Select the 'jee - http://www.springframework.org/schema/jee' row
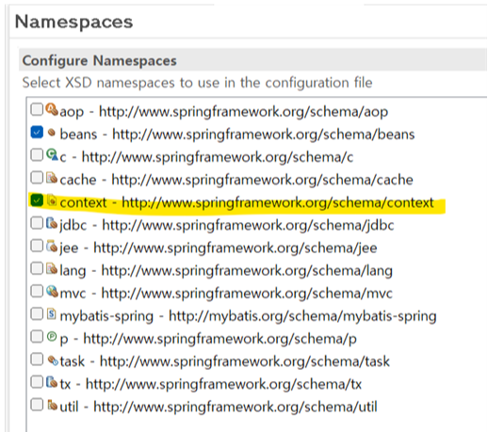 [x=219, y=248]
